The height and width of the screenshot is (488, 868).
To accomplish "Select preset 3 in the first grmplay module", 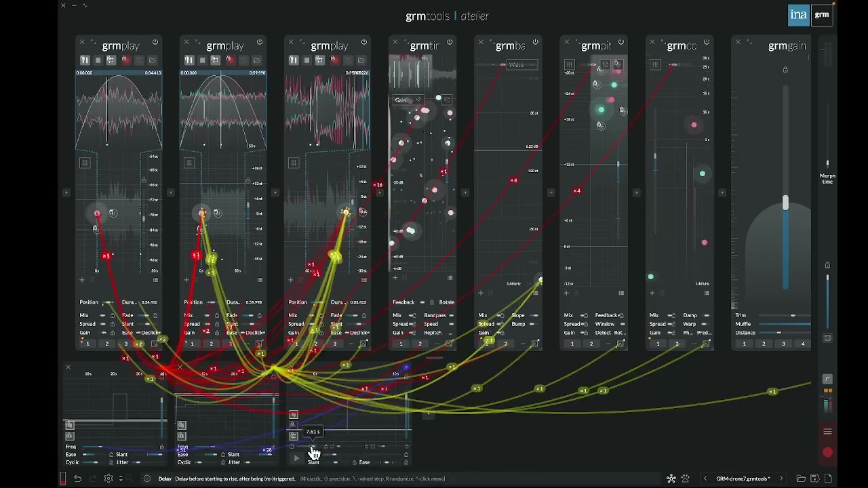I will pos(125,344).
